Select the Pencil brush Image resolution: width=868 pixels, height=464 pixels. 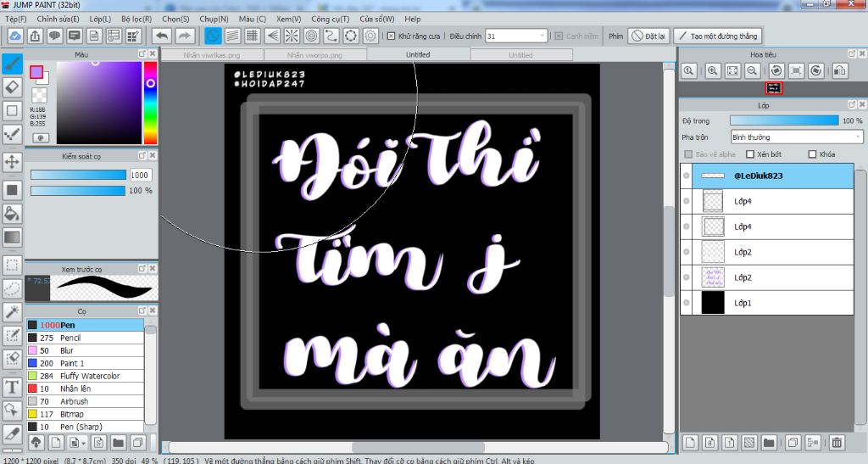click(x=86, y=338)
